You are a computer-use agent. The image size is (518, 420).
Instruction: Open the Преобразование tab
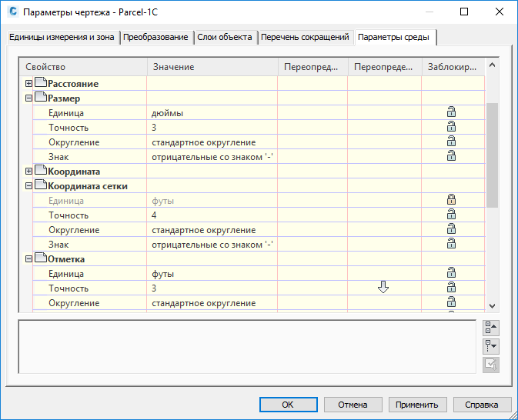click(156, 38)
